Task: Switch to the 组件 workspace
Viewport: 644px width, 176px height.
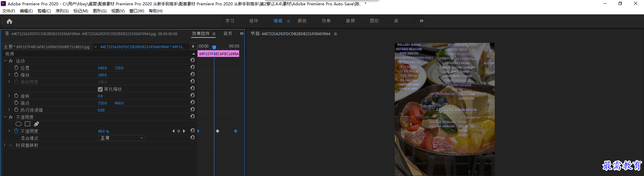Action: (254, 21)
